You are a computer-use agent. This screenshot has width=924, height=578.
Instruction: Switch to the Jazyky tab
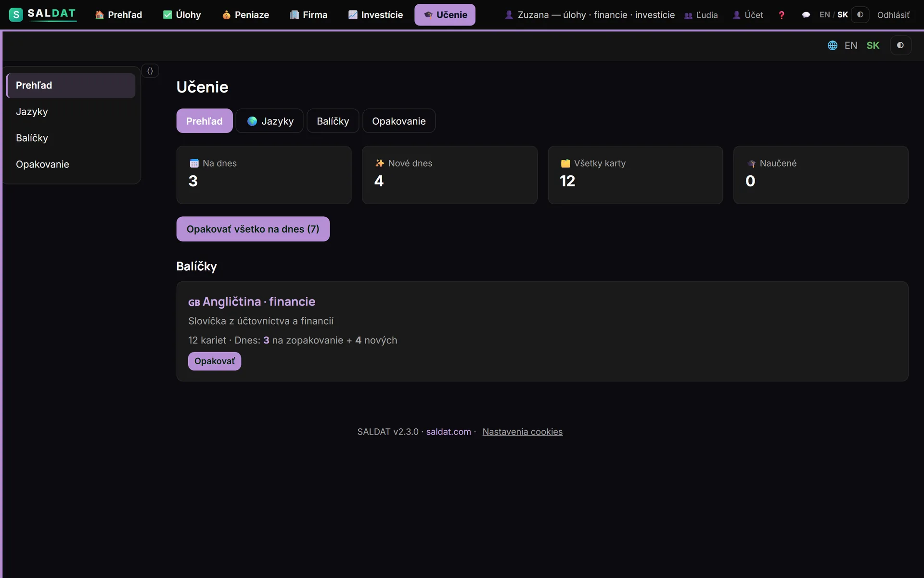coord(269,121)
